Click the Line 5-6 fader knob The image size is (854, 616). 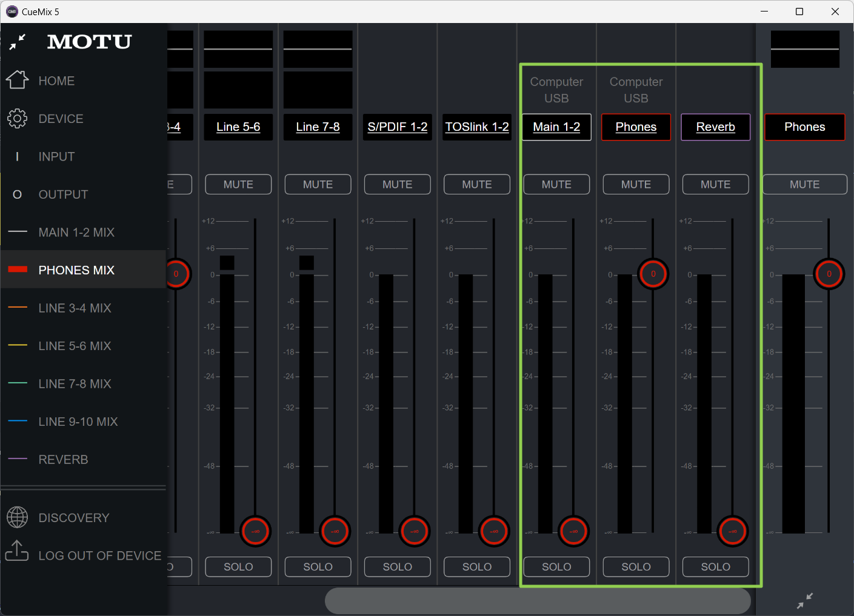click(255, 531)
